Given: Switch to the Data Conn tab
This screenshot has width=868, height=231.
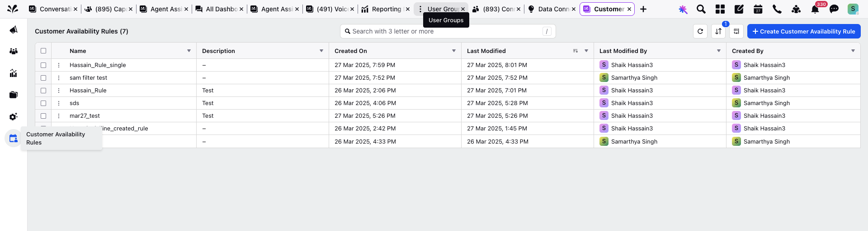Looking at the screenshot, I should pos(552,9).
